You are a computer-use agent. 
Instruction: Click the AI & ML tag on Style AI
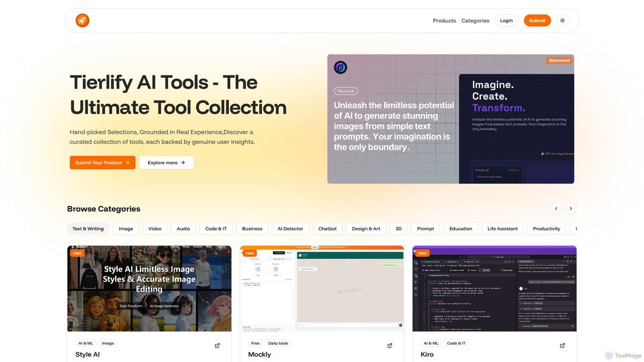point(86,343)
